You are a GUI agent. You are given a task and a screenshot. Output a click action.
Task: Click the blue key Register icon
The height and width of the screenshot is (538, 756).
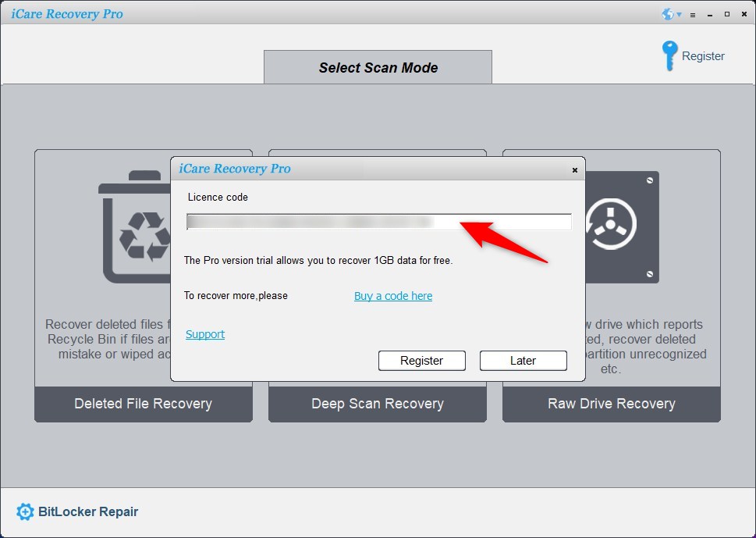669,55
